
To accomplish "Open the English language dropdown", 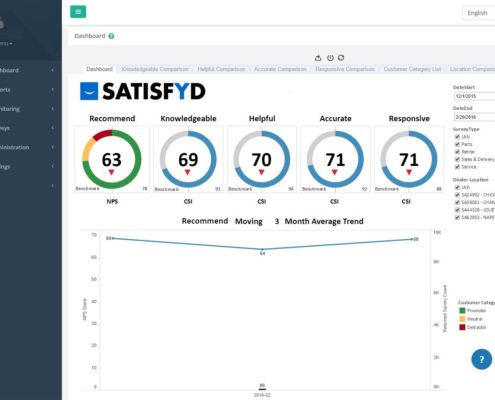I will point(478,13).
